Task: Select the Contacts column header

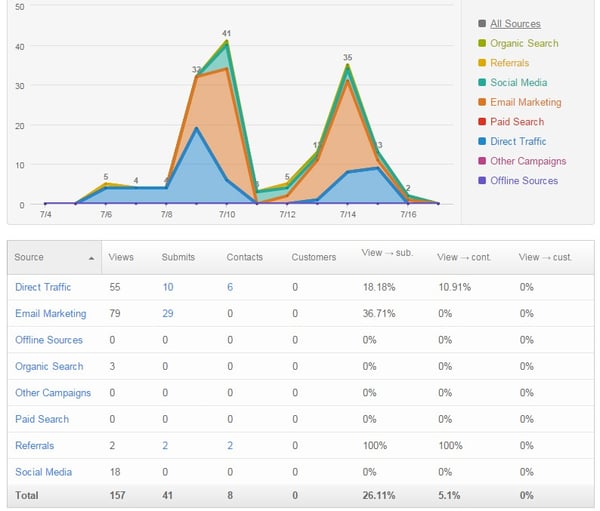Action: pyautogui.click(x=245, y=257)
